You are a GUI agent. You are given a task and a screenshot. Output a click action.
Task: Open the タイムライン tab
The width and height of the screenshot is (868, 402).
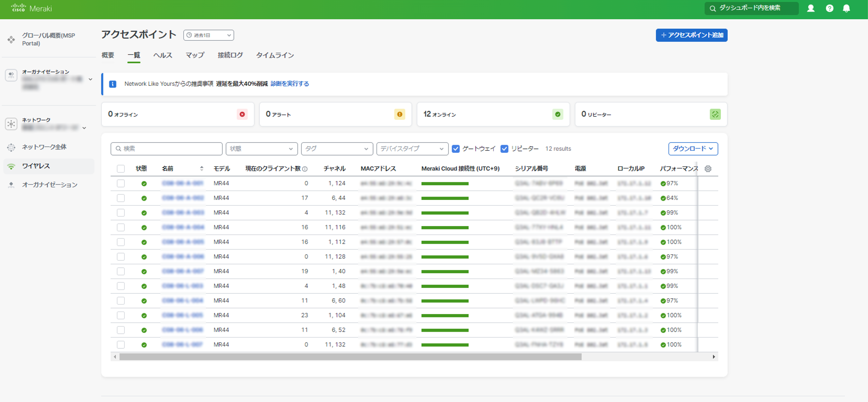[x=275, y=55]
